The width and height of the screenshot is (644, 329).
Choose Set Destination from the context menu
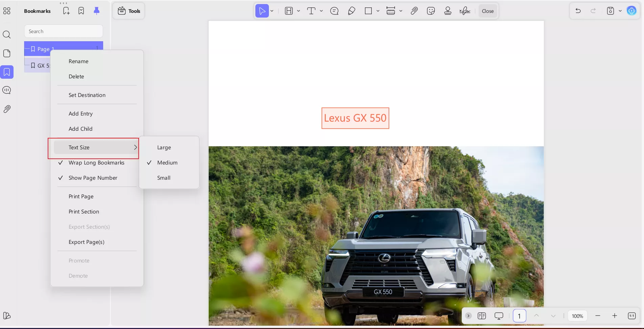87,95
